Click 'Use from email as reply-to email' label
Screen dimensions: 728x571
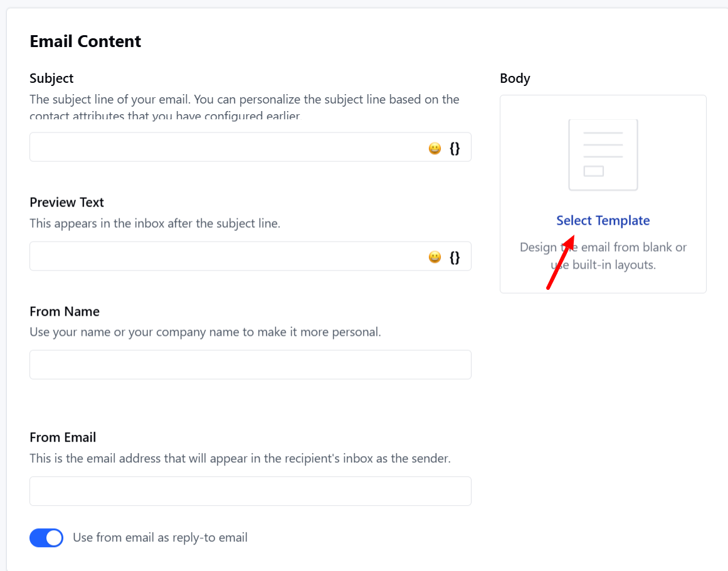coord(160,538)
